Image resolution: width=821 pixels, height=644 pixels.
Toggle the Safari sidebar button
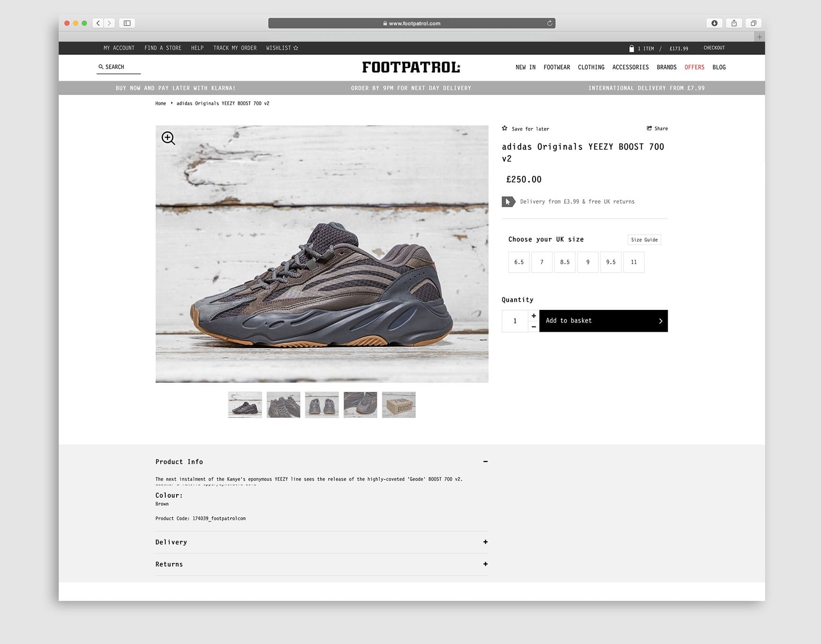tap(127, 23)
